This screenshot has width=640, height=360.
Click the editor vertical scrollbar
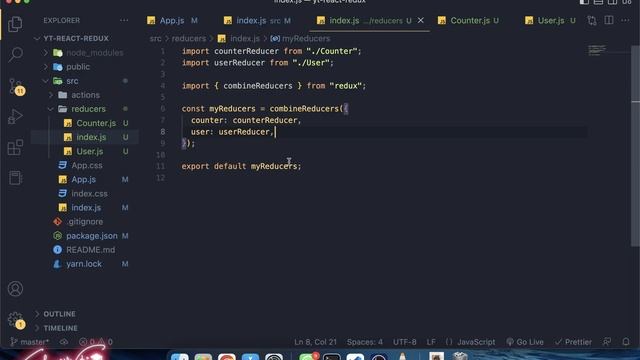pyautogui.click(x=635, y=147)
